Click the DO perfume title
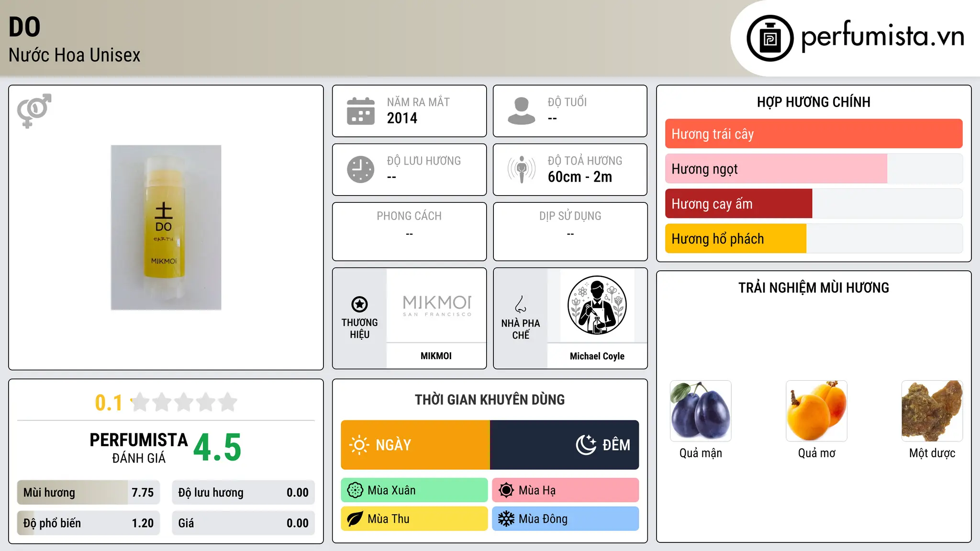Screen dimensions: 980x551 [x=24, y=27]
